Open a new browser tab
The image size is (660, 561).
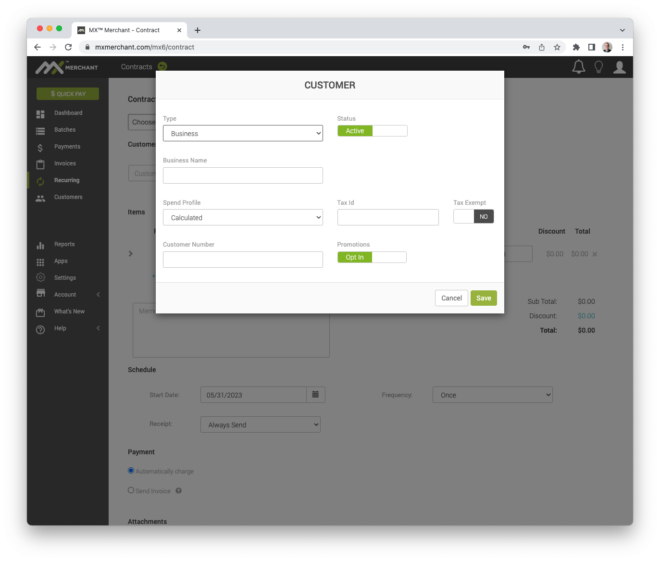click(x=197, y=30)
